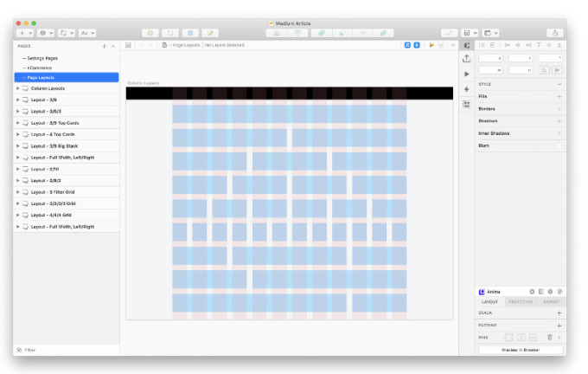Open the View window dropdown in toolbar
The height and width of the screenshot is (374, 588).
pos(490,33)
